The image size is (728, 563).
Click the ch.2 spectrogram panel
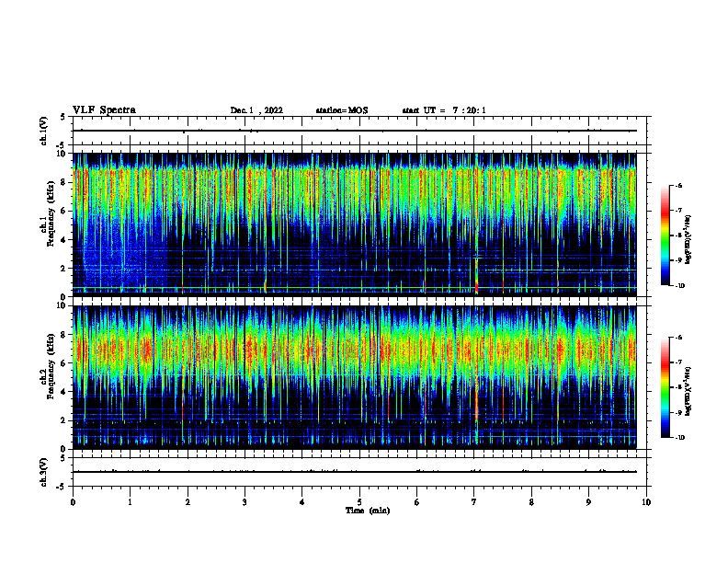pos(355,377)
